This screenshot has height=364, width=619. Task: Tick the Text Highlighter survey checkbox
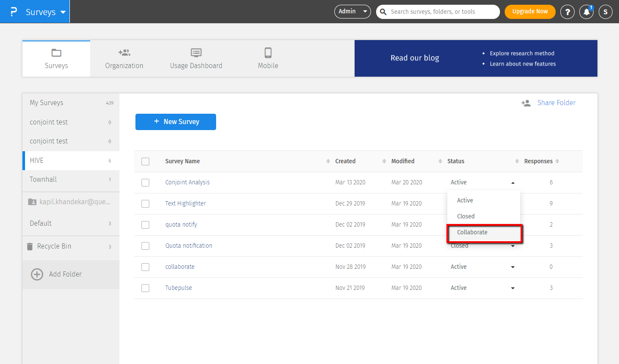145,204
